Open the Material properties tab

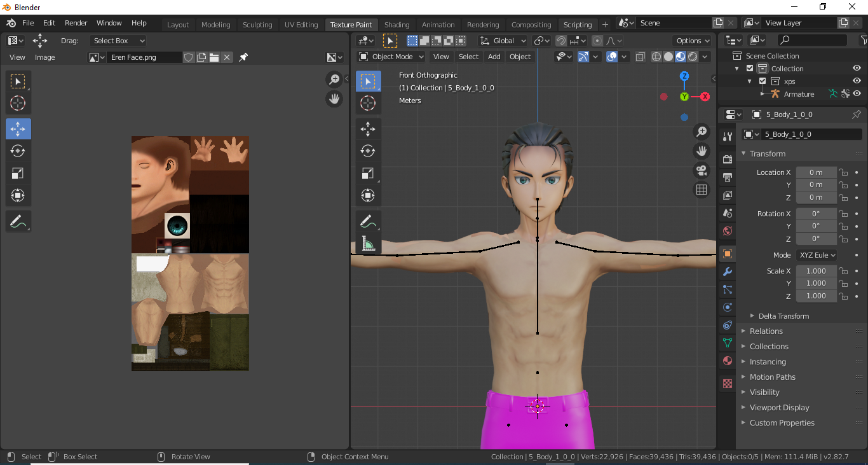coord(728,361)
